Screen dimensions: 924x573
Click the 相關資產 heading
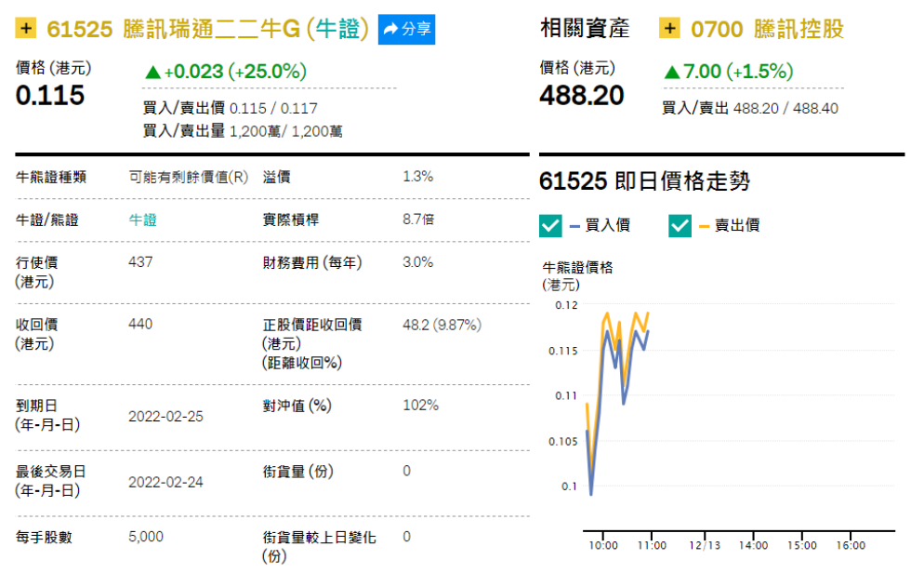click(x=585, y=28)
